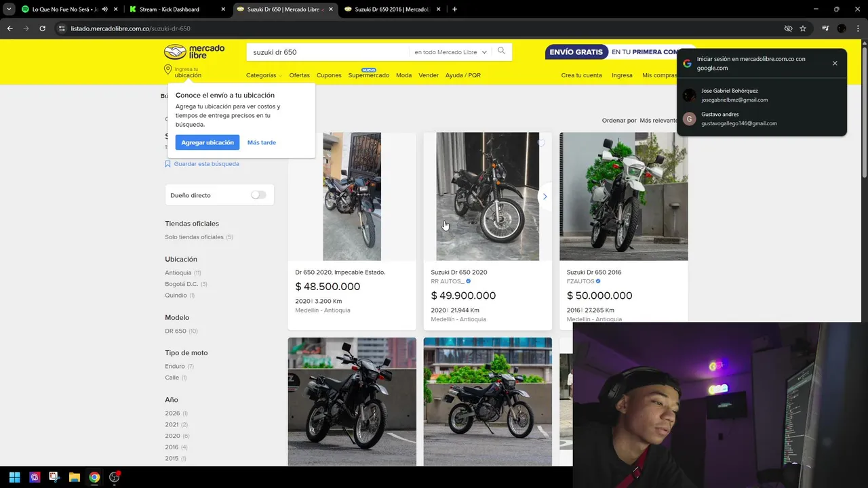
Task: Toggle the Dueño directo switch
Action: (258, 195)
